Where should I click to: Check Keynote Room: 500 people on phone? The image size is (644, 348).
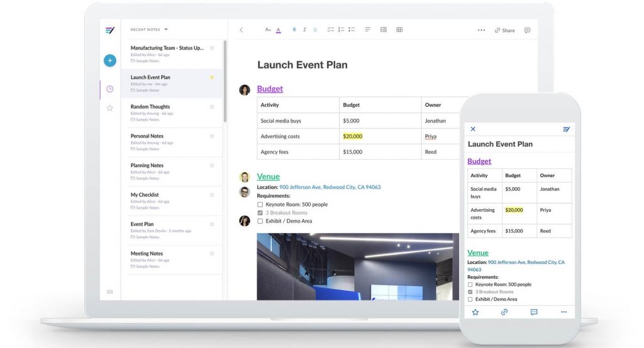pos(470,285)
